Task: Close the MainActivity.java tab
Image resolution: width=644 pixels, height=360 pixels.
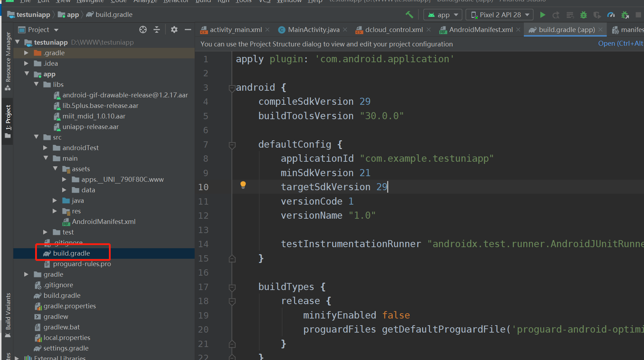Action: pyautogui.click(x=345, y=30)
